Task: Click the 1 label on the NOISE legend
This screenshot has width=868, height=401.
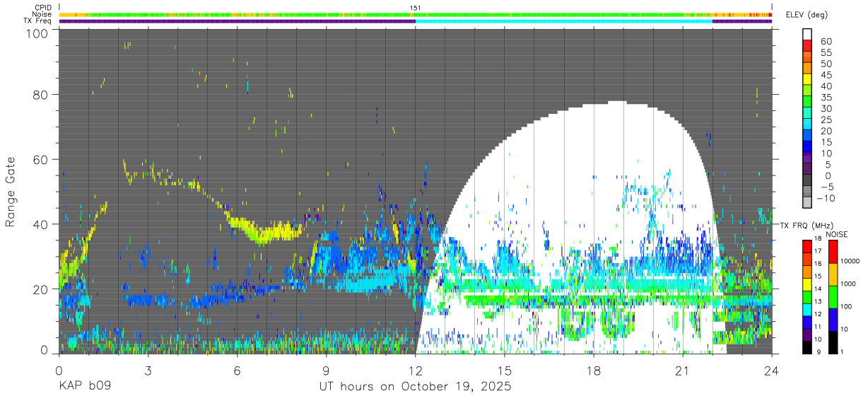Action: tap(841, 351)
